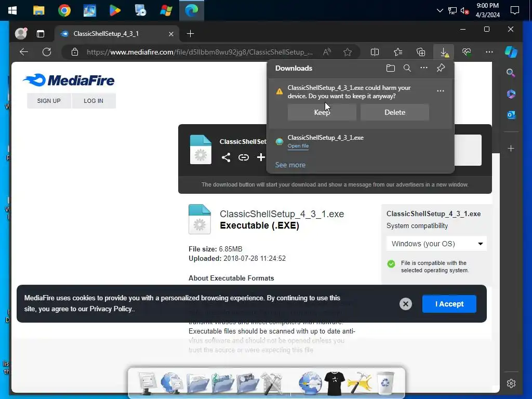The width and height of the screenshot is (532, 399).
Task: Click muted volume tray icon
Action: click(x=464, y=10)
